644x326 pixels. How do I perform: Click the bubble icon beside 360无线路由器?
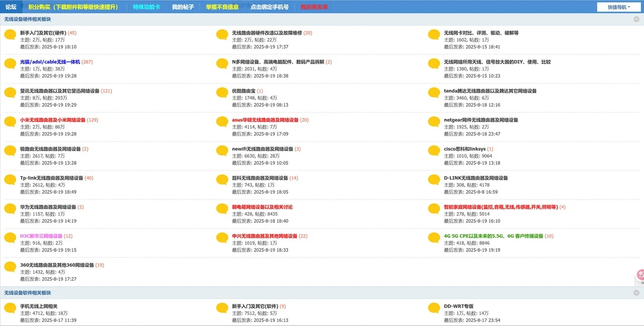pos(11,267)
